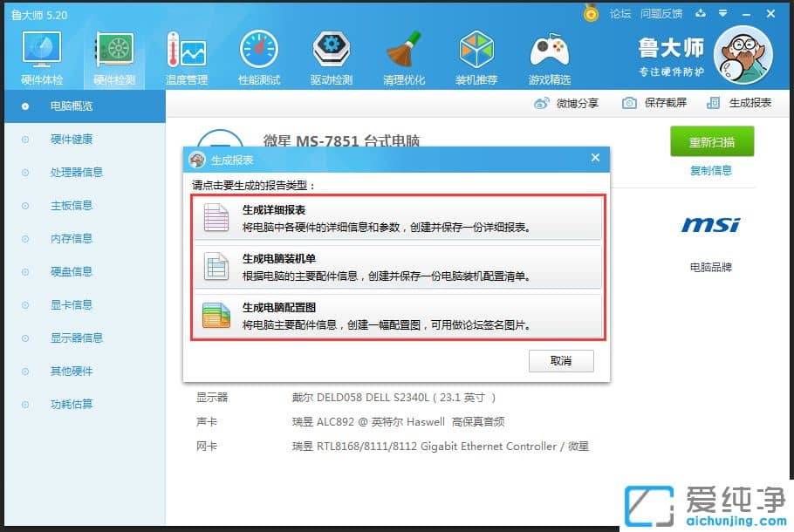
Task: Click the 鲁大师 mascot avatar logo
Action: pos(743,55)
